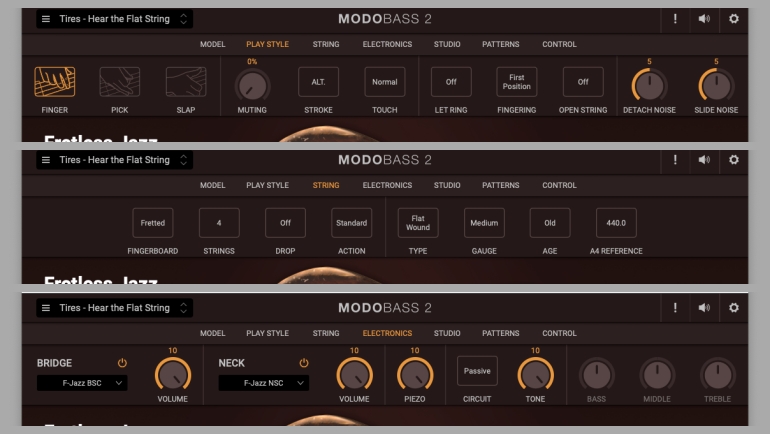The height and width of the screenshot is (434, 770).
Task: Open Neck pickup F-Jazz NSC dropdown
Action: (x=264, y=383)
